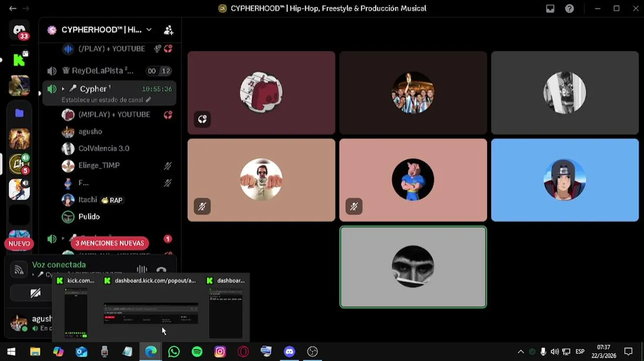Viewport: 644px width, 361px height.
Task: Click the invite people icon beside server name
Action: point(169,30)
